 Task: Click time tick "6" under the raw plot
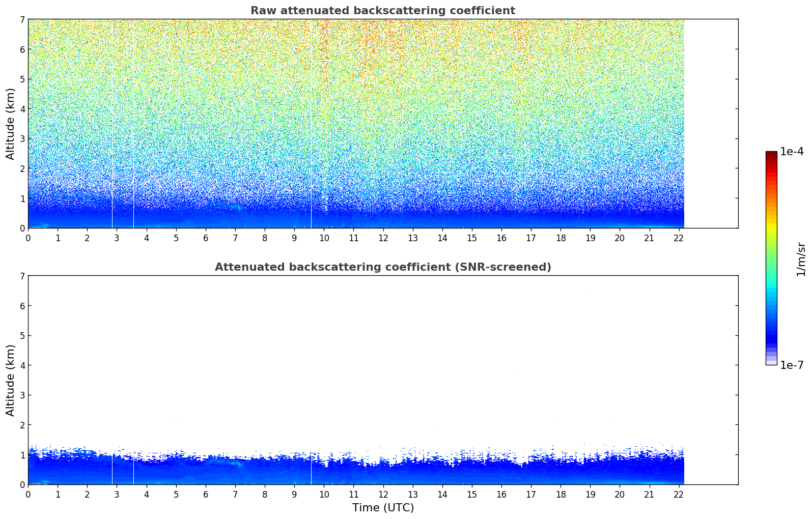point(206,238)
